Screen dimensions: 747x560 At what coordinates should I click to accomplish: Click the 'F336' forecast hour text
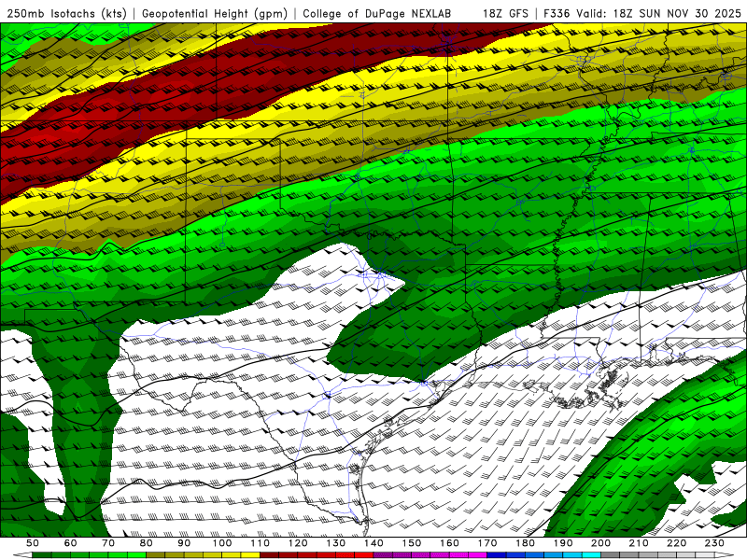coord(557,14)
